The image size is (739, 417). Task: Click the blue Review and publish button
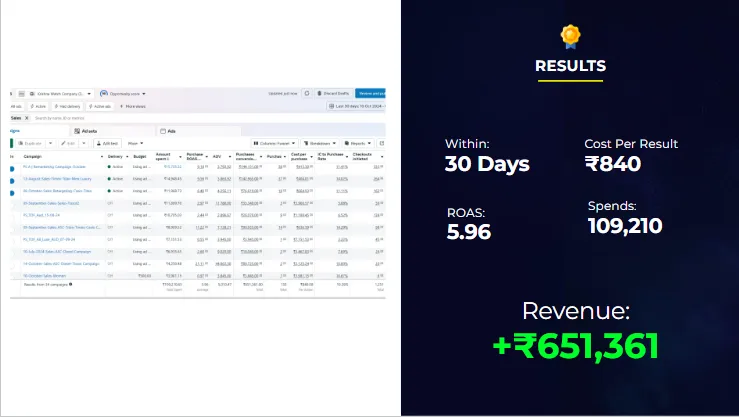coord(372,93)
